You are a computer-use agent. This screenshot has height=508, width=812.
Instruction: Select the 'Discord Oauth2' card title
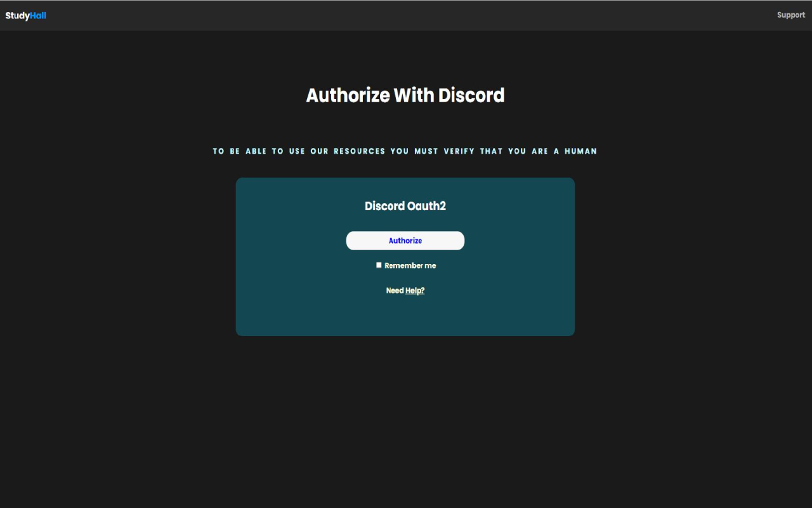(405, 206)
